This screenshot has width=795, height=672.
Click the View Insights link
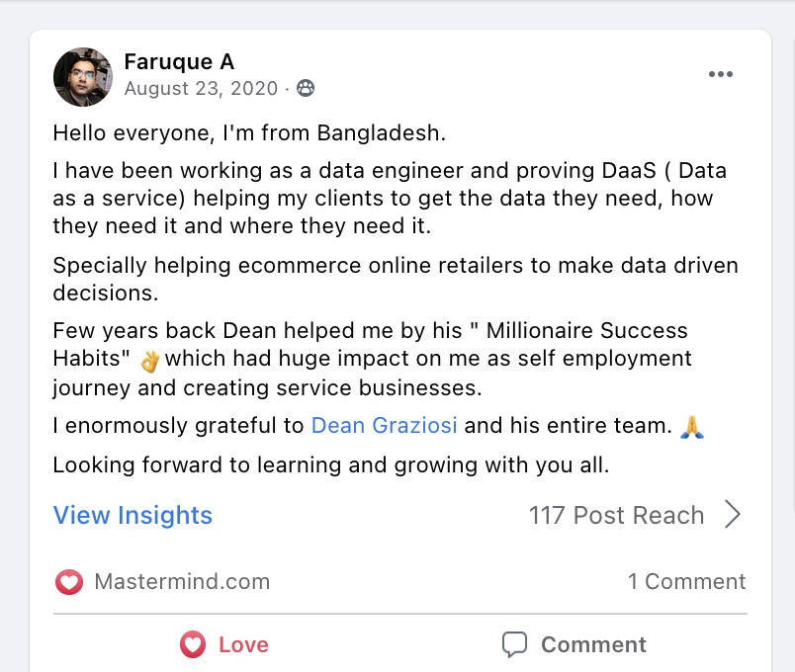132,515
